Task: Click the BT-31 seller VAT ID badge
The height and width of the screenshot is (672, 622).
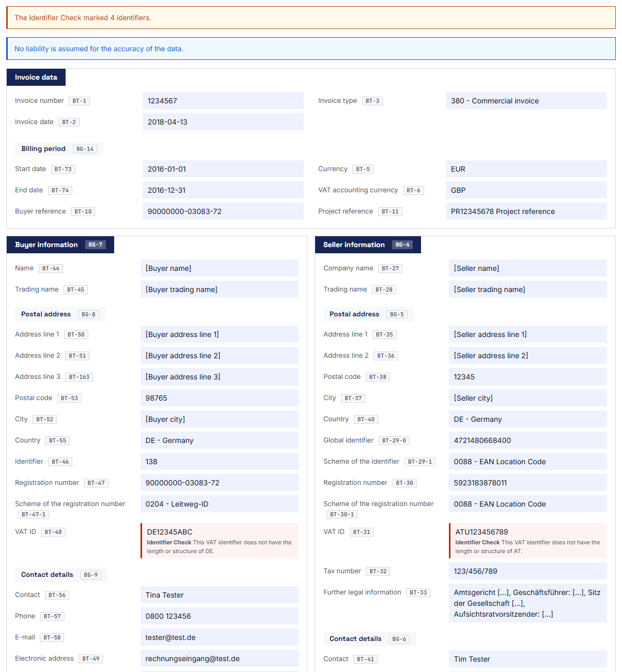Action: tap(362, 532)
